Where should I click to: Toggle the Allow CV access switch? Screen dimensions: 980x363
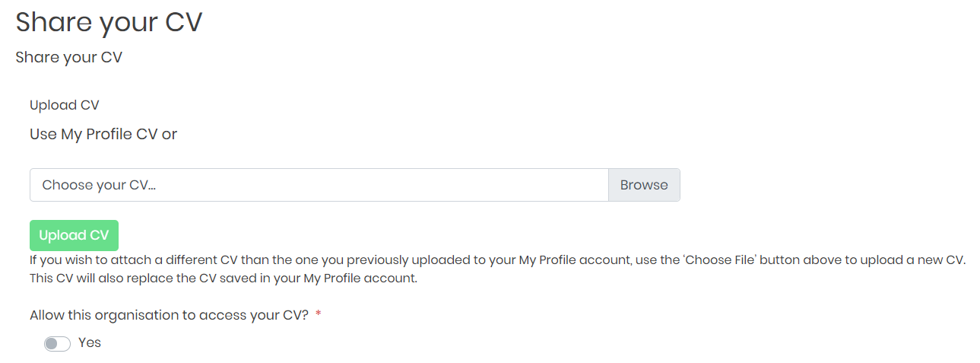(57, 344)
